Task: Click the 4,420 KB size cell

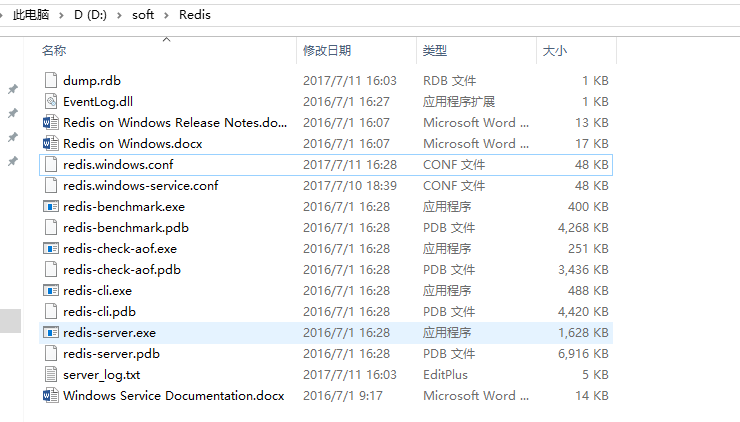Action: (583, 312)
